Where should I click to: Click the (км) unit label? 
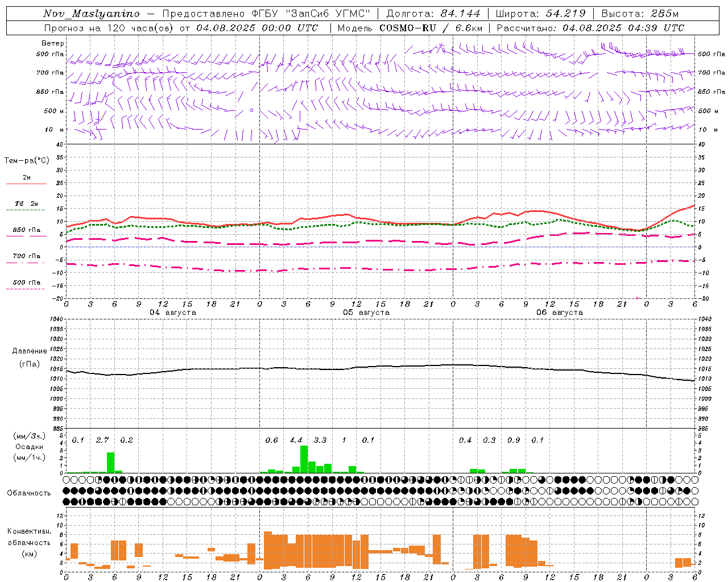coord(30,554)
